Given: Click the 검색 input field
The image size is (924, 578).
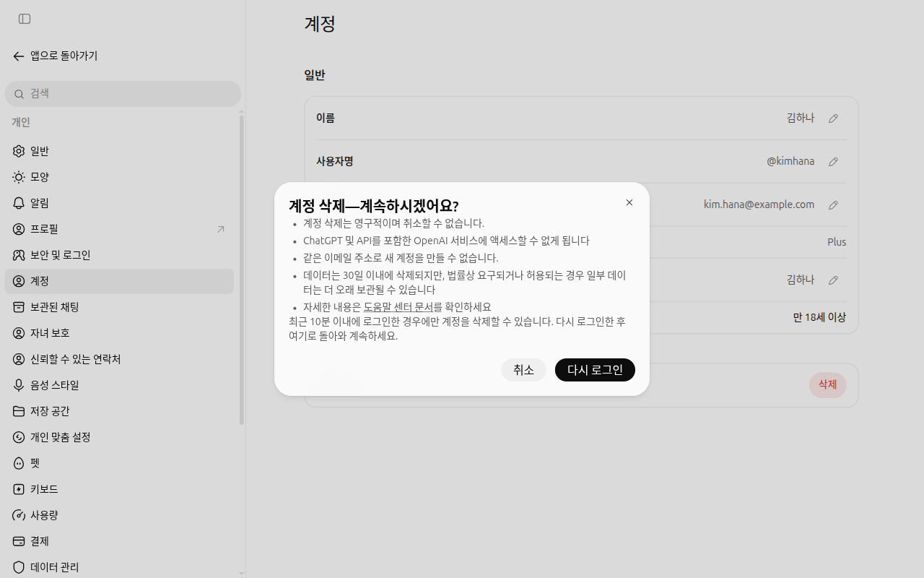Looking at the screenshot, I should tap(123, 94).
